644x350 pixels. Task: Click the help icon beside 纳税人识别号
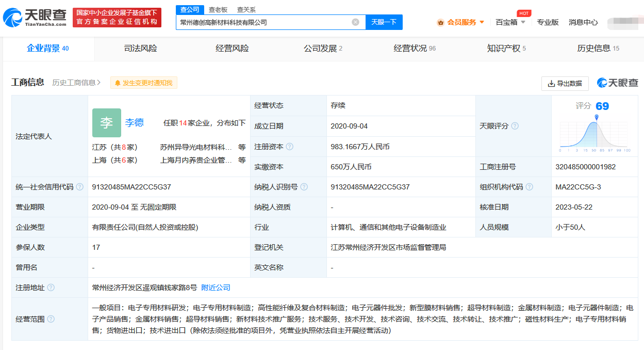point(304,187)
